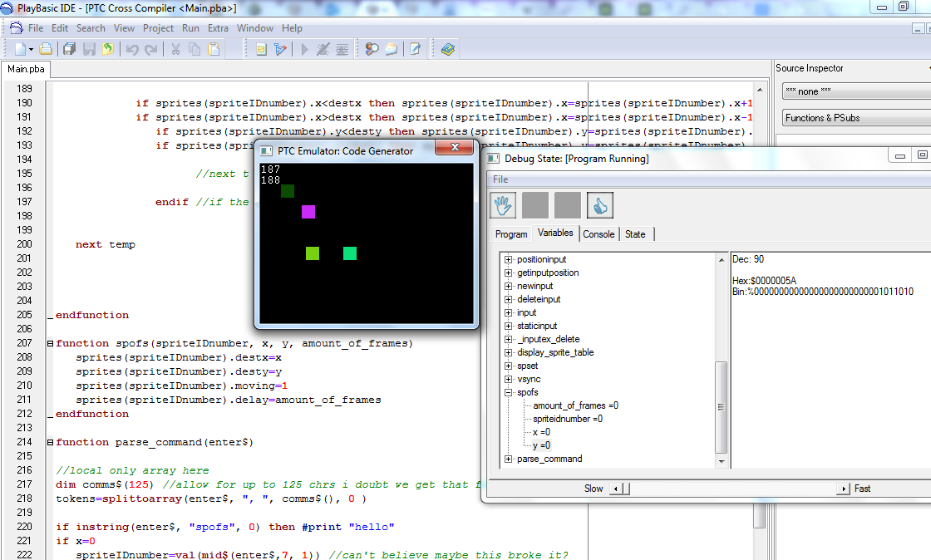Screen dimensions: 931x560
Task: Click the Cut scissors icon
Action: click(175, 49)
